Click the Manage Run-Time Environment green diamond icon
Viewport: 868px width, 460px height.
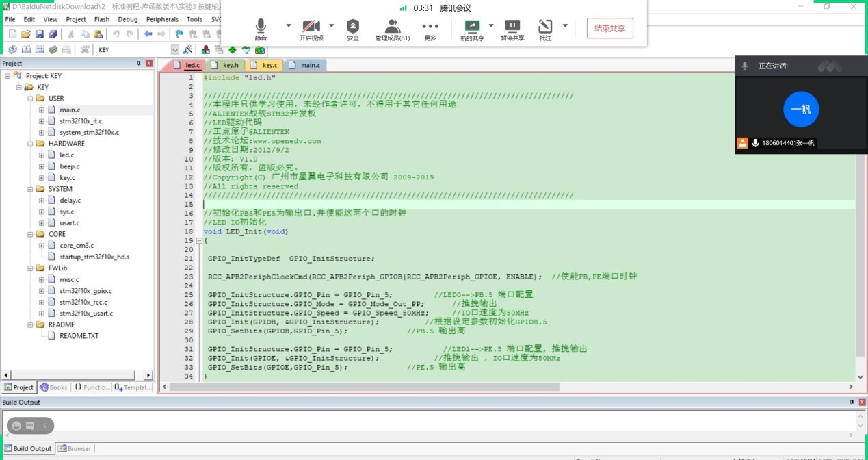pos(233,50)
